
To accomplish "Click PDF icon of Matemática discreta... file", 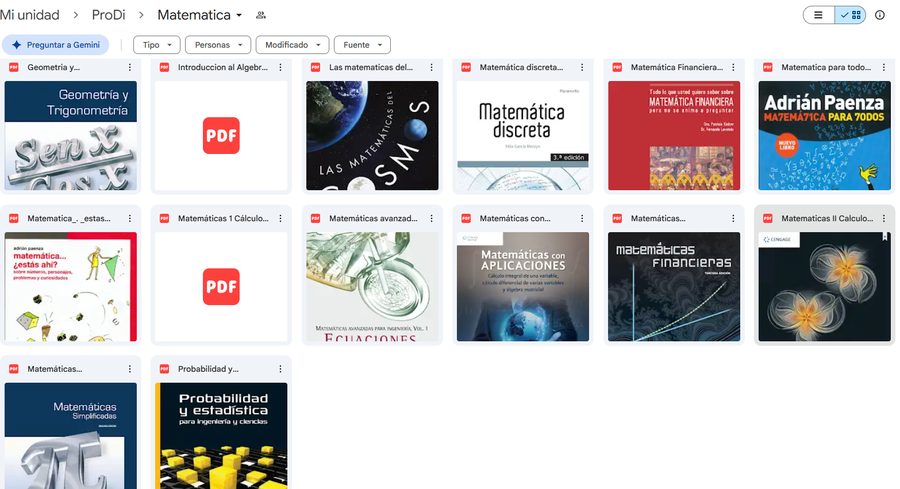I will pyautogui.click(x=466, y=67).
